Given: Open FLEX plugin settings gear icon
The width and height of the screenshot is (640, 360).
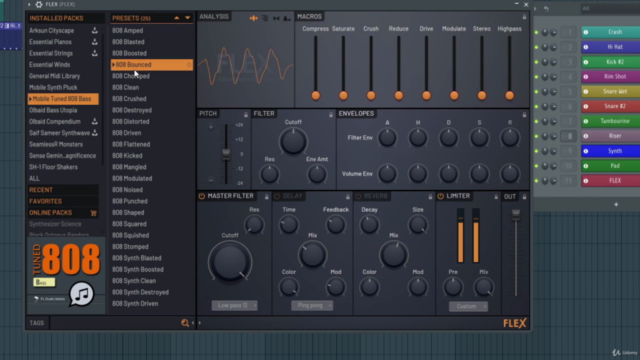Looking at the screenshot, I should (39, 4).
